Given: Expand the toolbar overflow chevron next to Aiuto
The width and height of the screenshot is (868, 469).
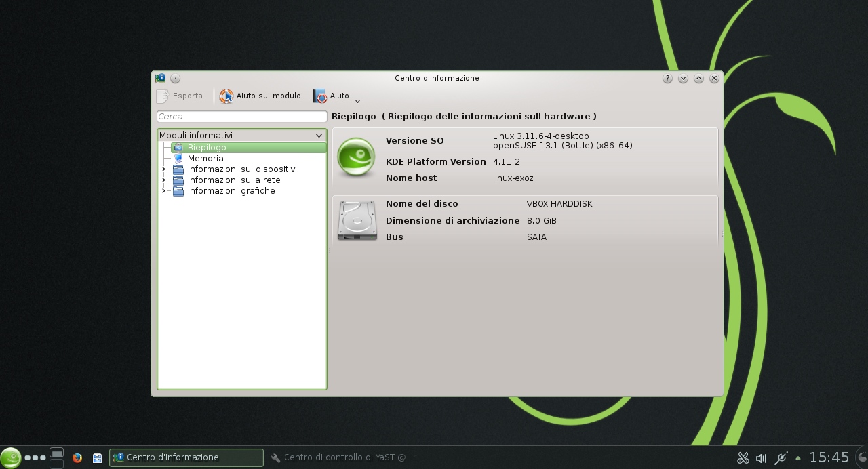Looking at the screenshot, I should [357, 102].
